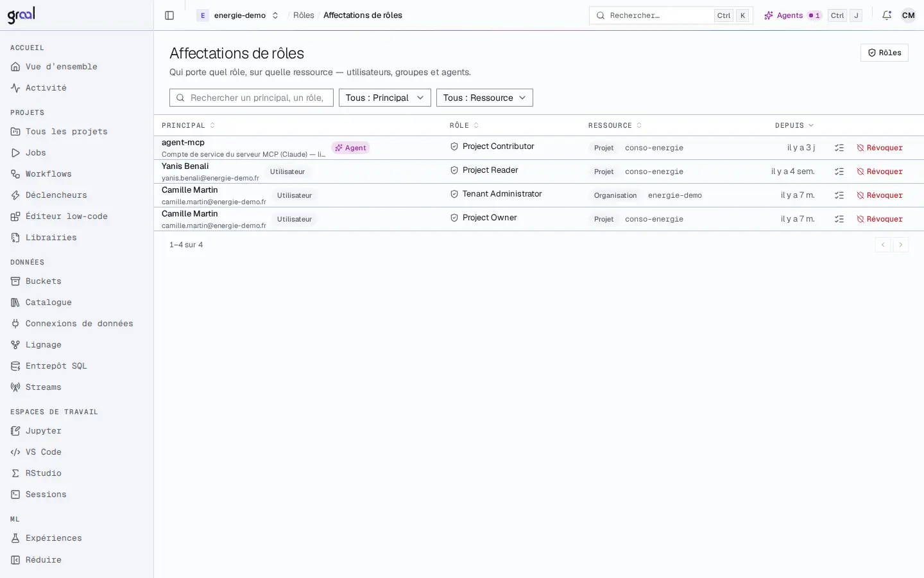
Task: Sort by the Ressource column
Action: point(615,125)
